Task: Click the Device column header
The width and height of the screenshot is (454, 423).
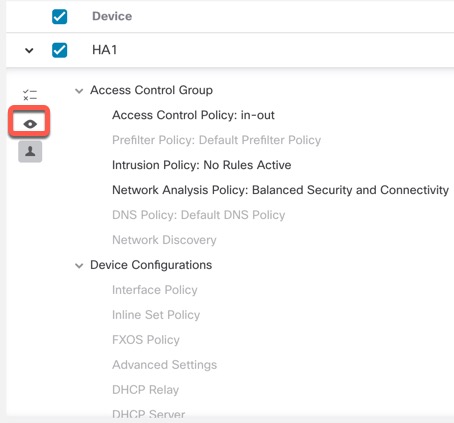Action: point(112,16)
